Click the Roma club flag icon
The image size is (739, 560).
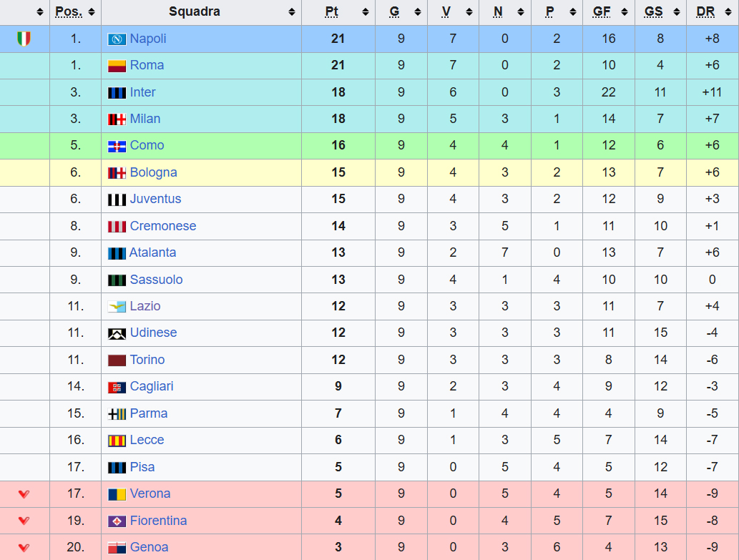click(117, 66)
